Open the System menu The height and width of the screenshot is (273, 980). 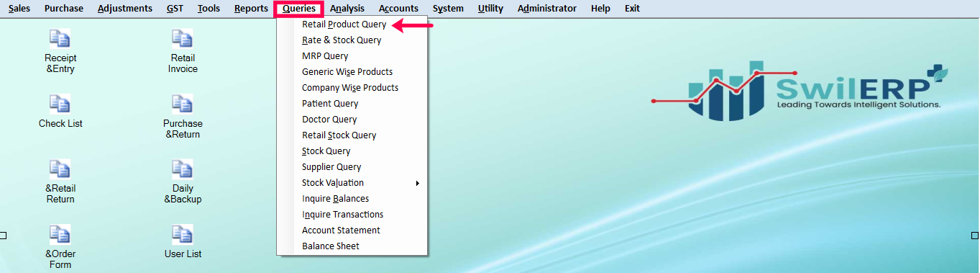pyautogui.click(x=448, y=9)
